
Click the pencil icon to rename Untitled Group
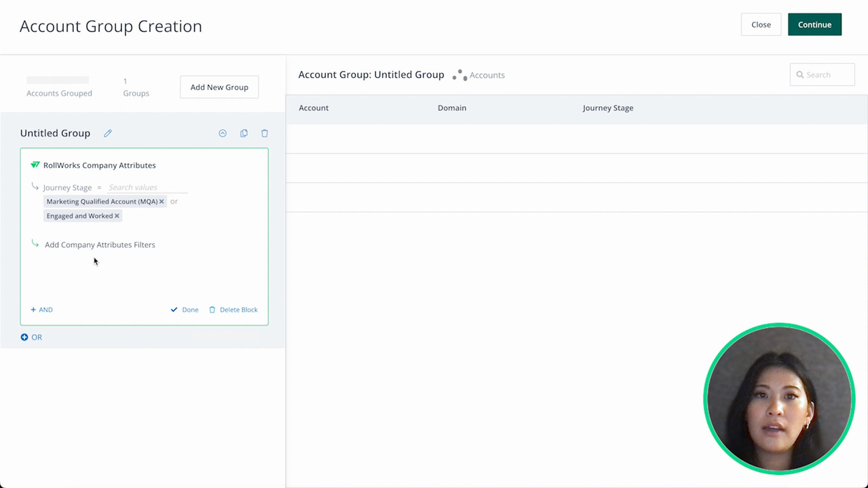[x=107, y=133]
